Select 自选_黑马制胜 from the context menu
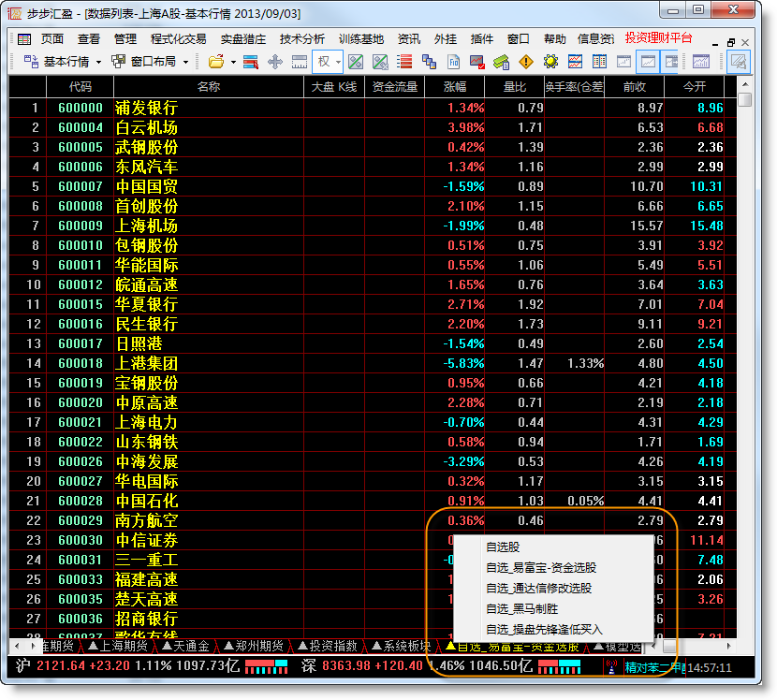 [x=553, y=609]
